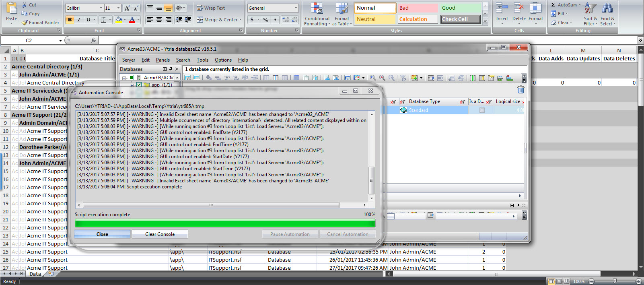Select the Good cell style
Screen dimensions: 644x285
pos(460,8)
